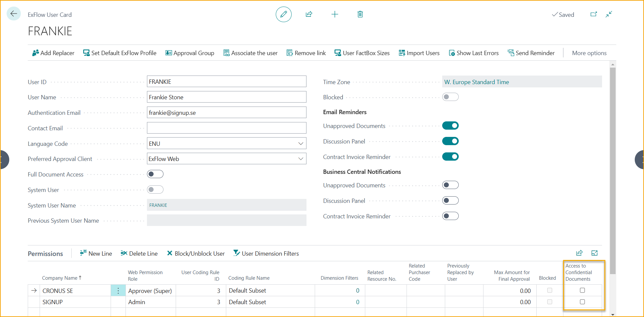This screenshot has width=644, height=317.
Task: Check Access to Confidential Documents for CRONUS SE
Action: [582, 290]
